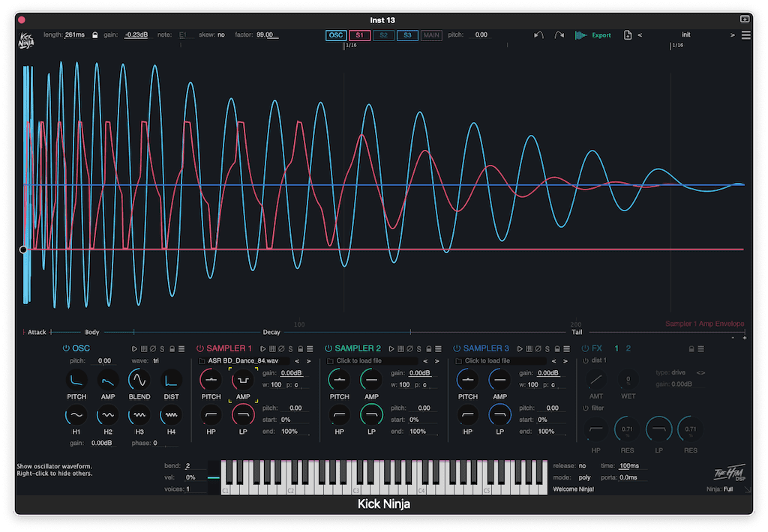Open ASR BD_Dance_84.wav sample file field
Viewport: 768px width, 532px height.
244,361
